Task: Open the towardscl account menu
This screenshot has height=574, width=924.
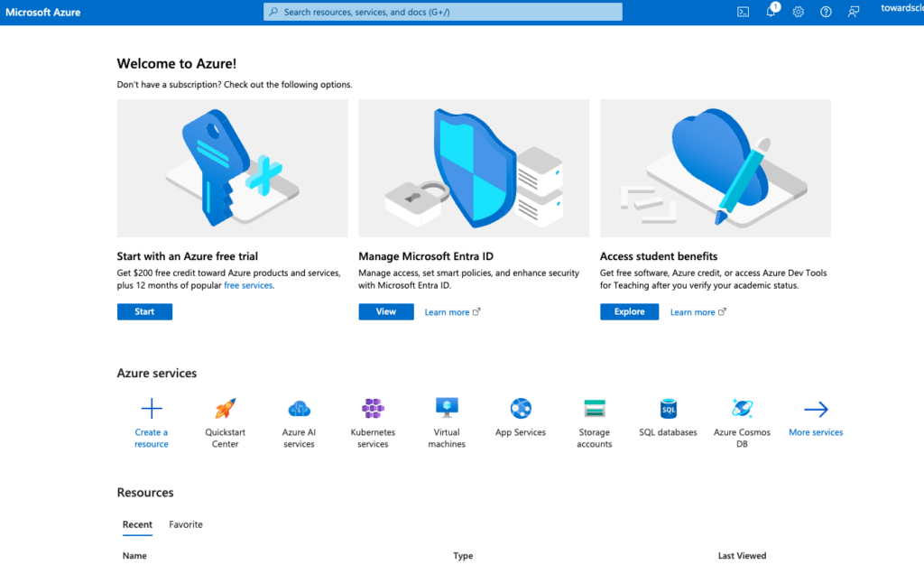Action: coord(901,8)
